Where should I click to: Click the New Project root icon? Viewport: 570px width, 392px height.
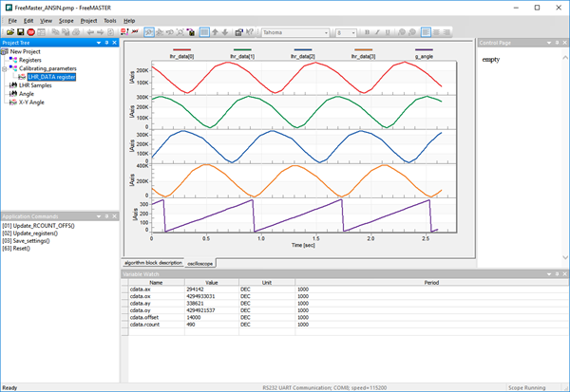point(5,51)
